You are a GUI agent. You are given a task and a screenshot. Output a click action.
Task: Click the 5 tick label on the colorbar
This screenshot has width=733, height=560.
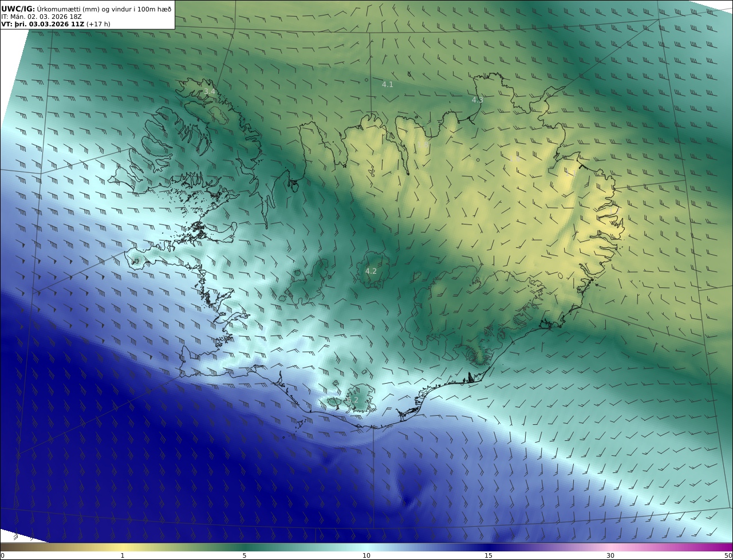pyautogui.click(x=245, y=555)
